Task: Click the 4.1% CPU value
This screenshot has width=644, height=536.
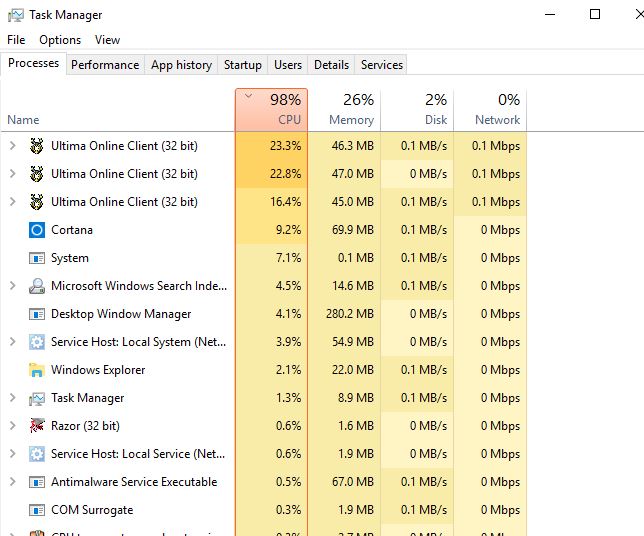Action: click(289, 314)
